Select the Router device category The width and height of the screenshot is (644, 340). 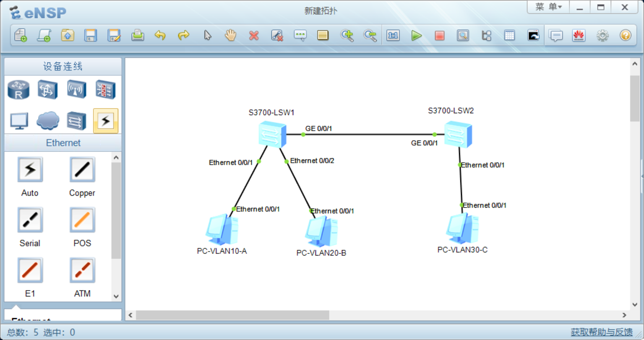pos(18,89)
